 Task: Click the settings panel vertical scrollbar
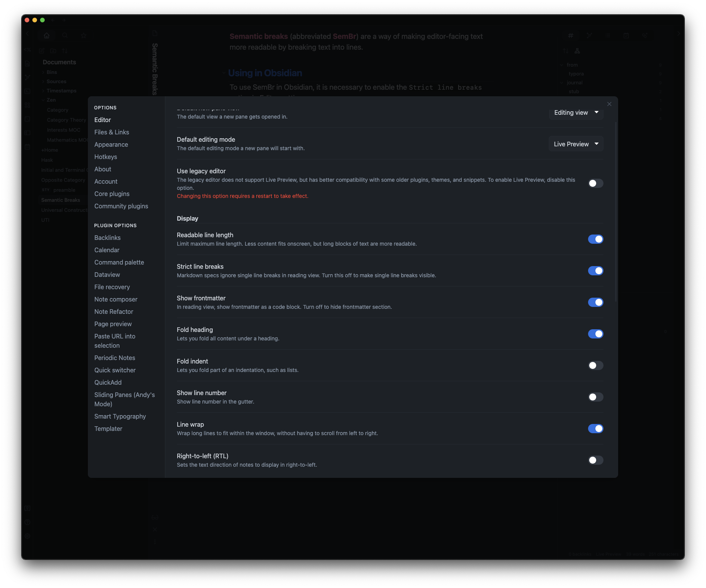click(616, 212)
